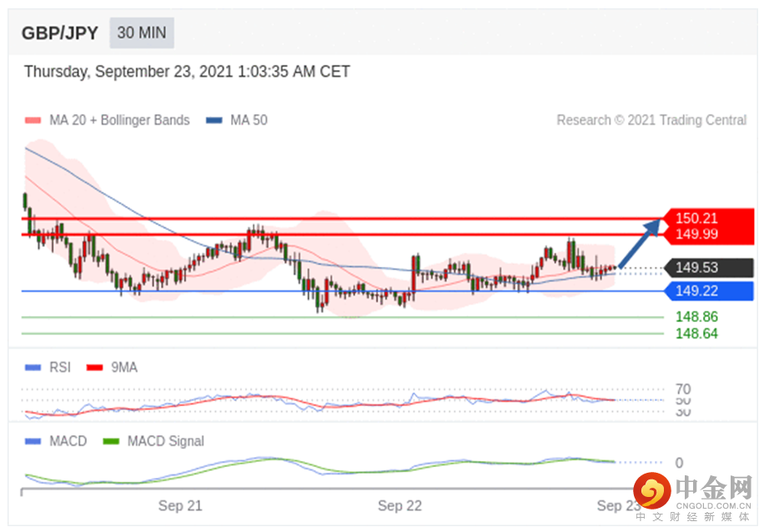Viewport: 764px width, 532px height.
Task: Click the 'Sep 22' time axis label
Action: click(x=400, y=505)
